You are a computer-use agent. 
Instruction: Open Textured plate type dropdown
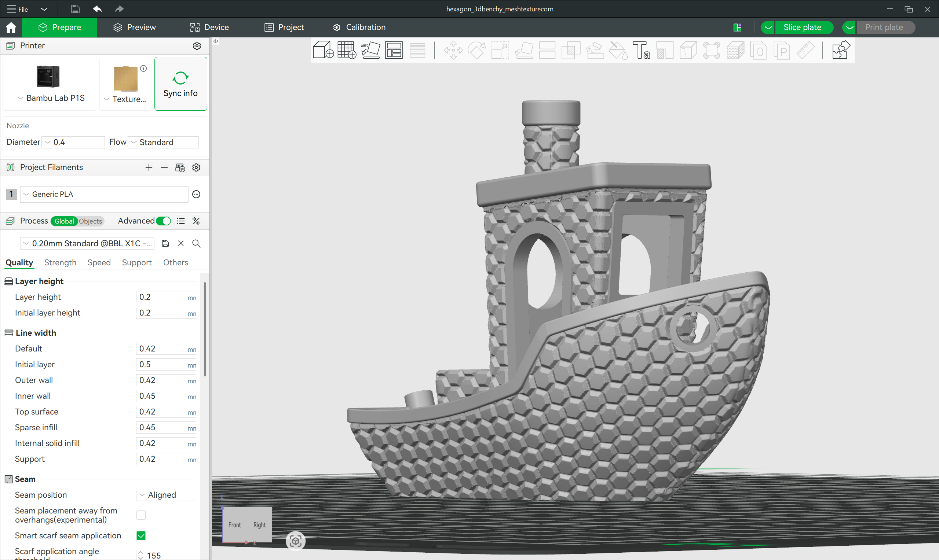click(125, 99)
